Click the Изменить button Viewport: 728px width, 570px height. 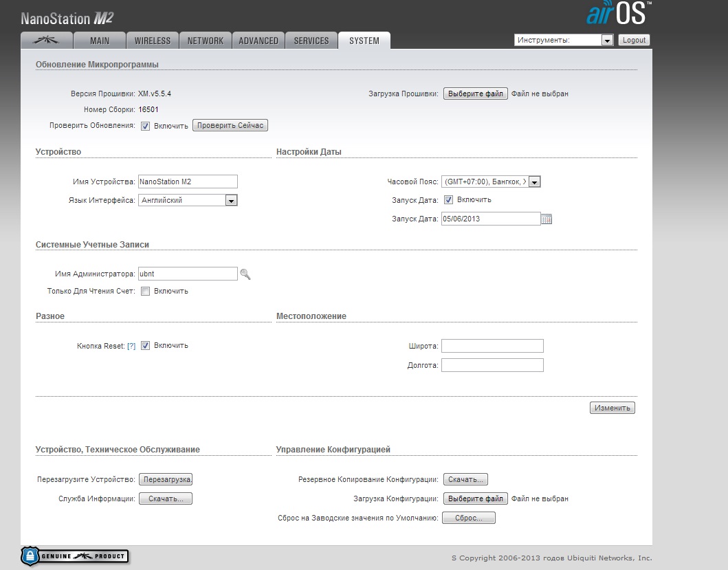[x=613, y=408]
